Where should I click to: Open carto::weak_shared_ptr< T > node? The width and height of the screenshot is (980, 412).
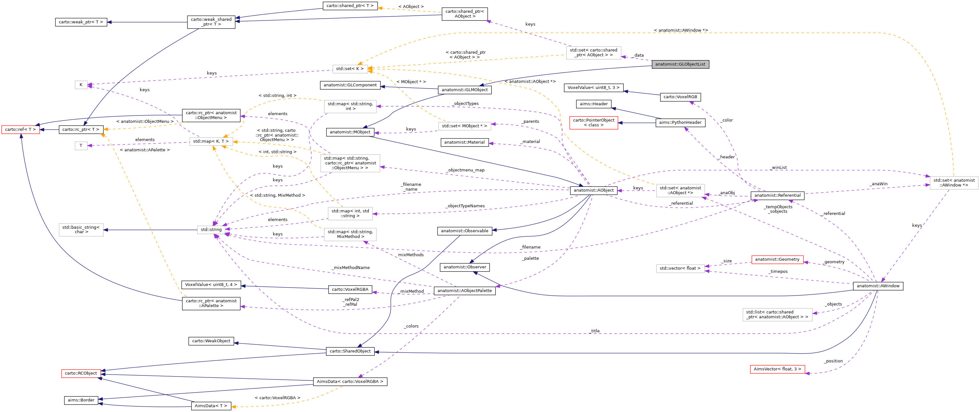211,22
